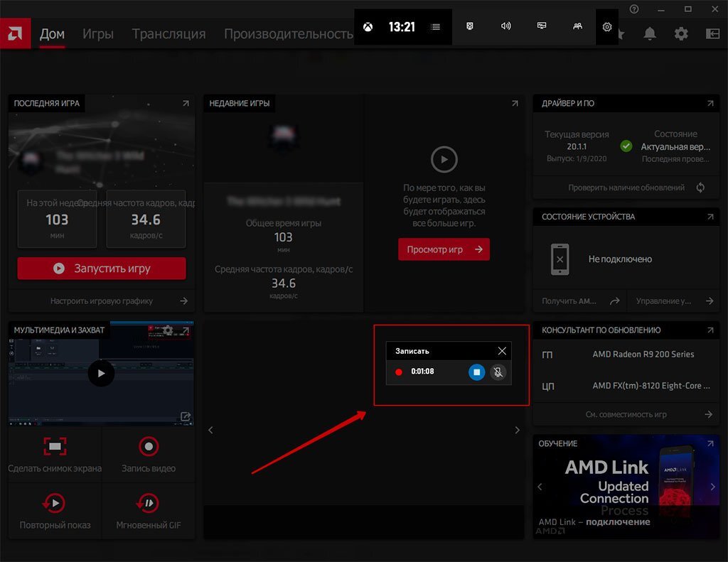Click the Просмотр игр button
Viewport: 728px width, 562px height.
click(x=444, y=249)
